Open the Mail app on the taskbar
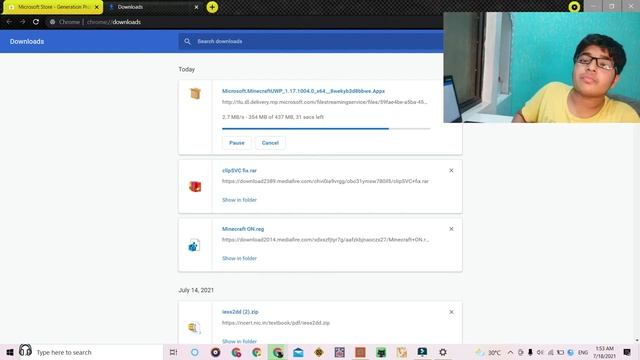 tap(298, 352)
